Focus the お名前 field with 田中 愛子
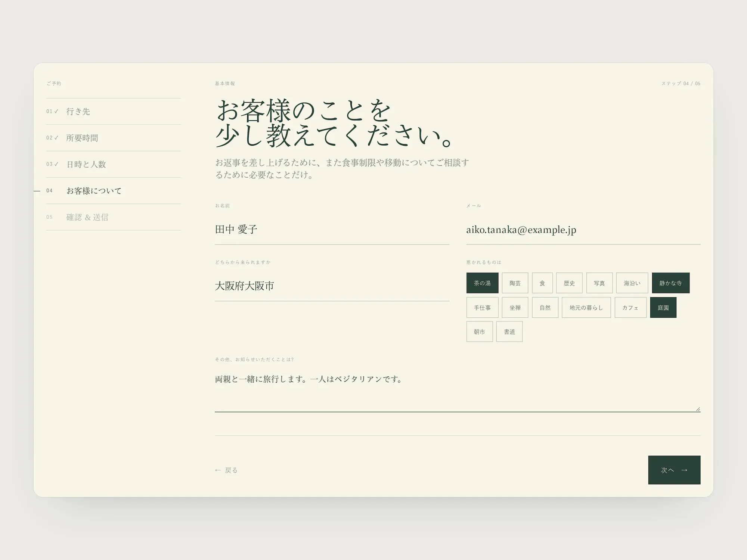The image size is (747, 560). (332, 230)
